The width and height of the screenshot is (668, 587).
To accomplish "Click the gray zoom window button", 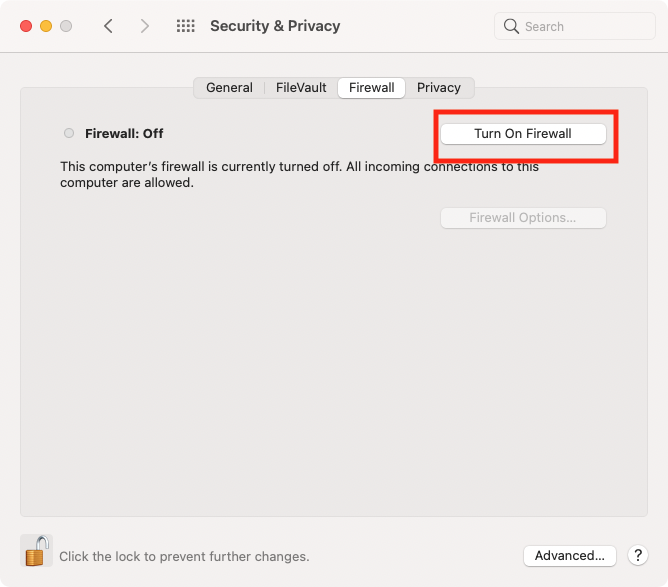I will 66,26.
